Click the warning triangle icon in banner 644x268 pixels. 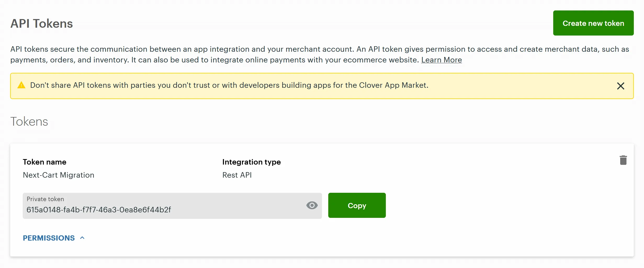21,85
